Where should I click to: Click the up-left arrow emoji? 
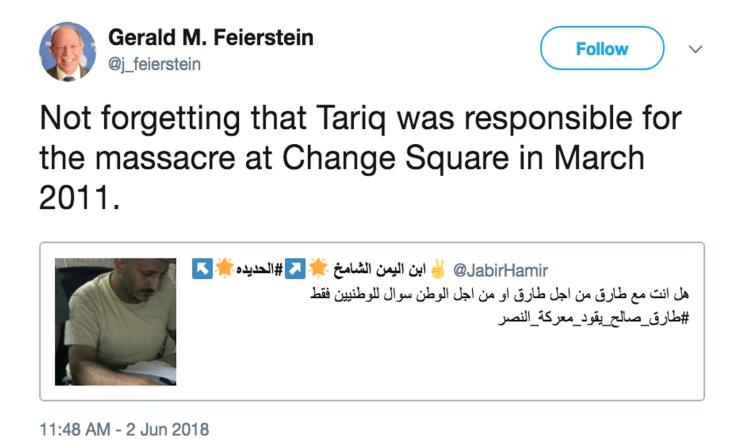(x=201, y=270)
